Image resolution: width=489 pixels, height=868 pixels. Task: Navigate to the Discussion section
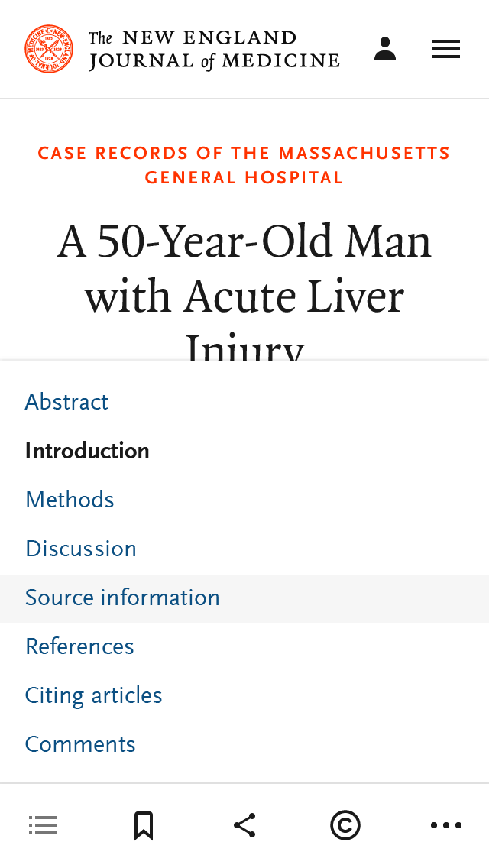pyautogui.click(x=81, y=549)
